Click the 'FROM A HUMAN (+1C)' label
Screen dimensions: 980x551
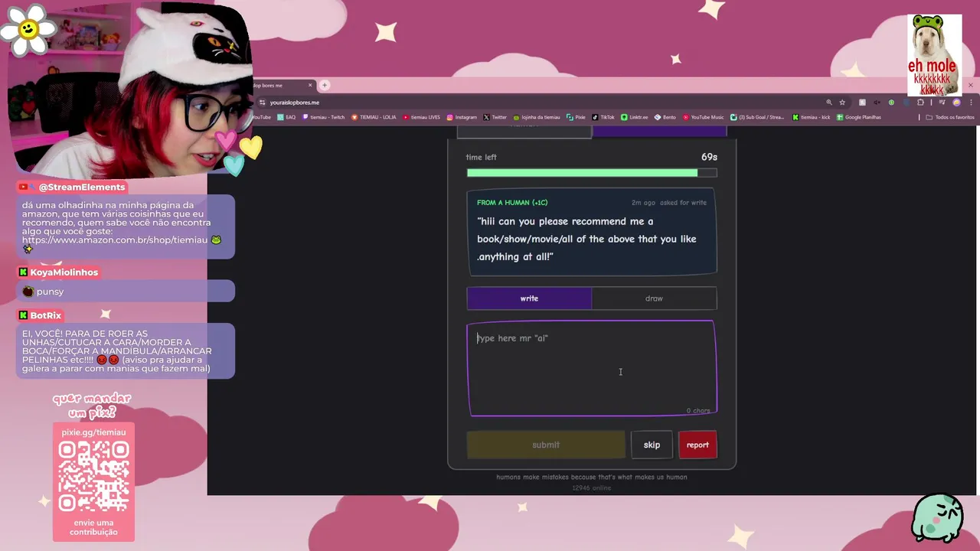[x=512, y=203]
